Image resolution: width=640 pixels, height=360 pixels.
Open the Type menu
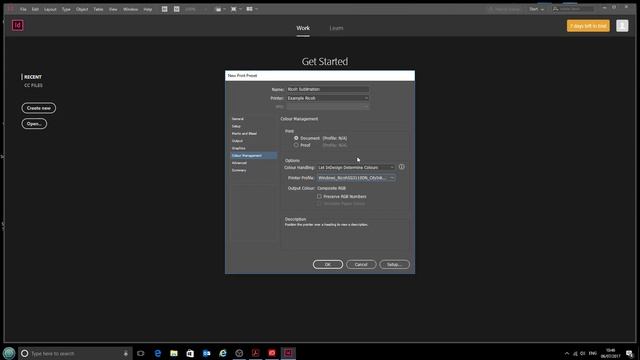tap(66, 9)
